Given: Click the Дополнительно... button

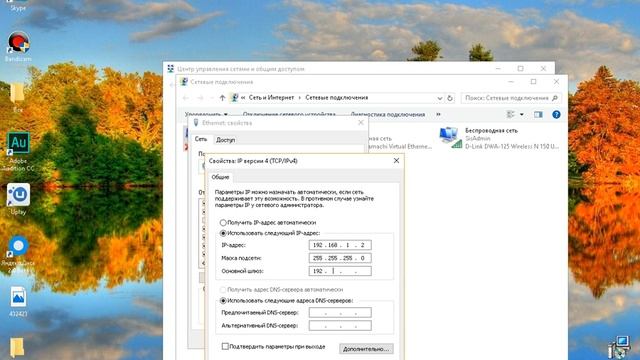Looking at the screenshot, I should tap(366, 349).
